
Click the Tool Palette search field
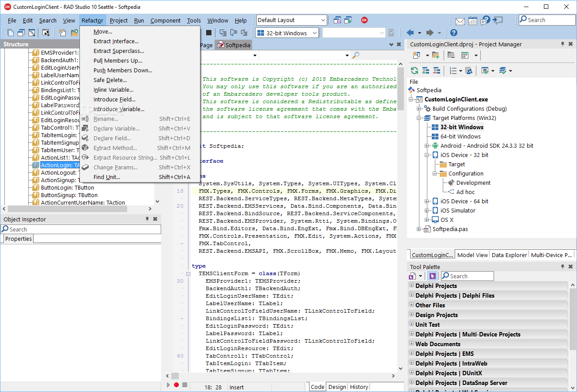pyautogui.click(x=467, y=276)
